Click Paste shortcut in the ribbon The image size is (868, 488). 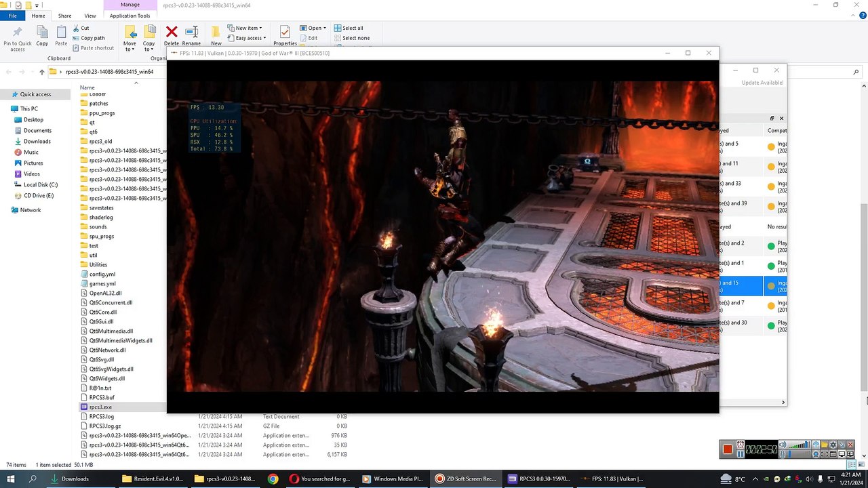[93, 48]
